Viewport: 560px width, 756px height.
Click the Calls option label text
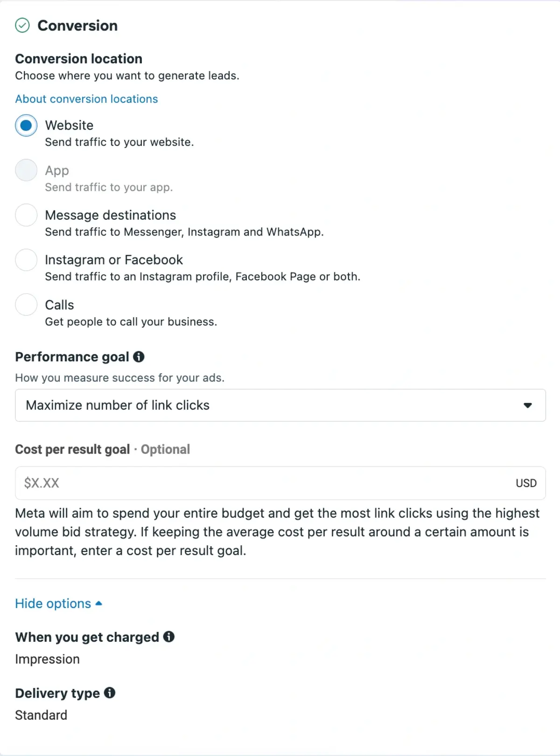tap(59, 305)
